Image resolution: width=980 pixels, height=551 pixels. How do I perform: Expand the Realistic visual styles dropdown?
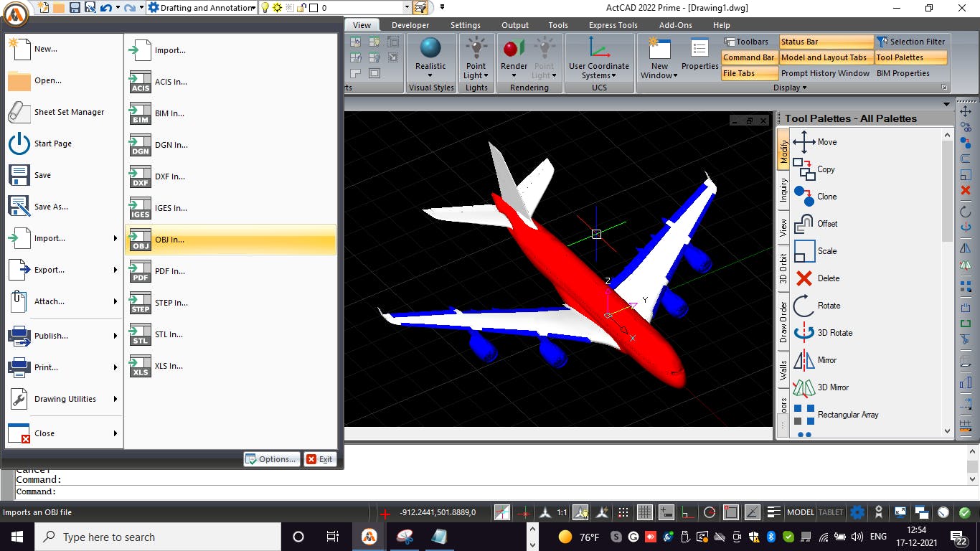click(x=430, y=75)
